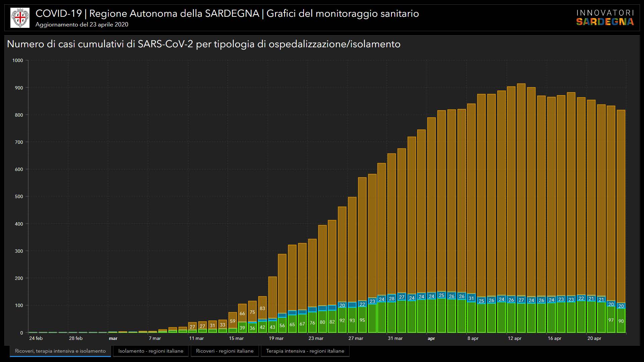Click the Sardegna region crest icon

coord(20,18)
